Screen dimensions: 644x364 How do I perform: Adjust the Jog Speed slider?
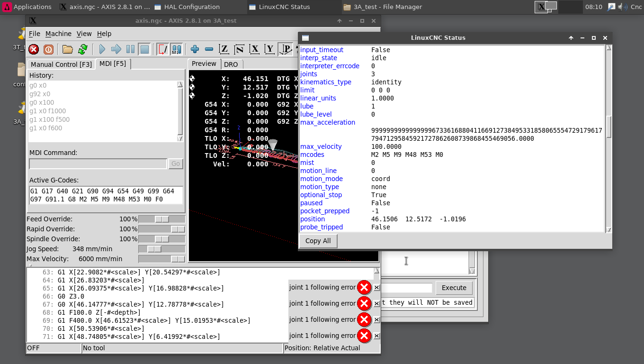(x=161, y=249)
